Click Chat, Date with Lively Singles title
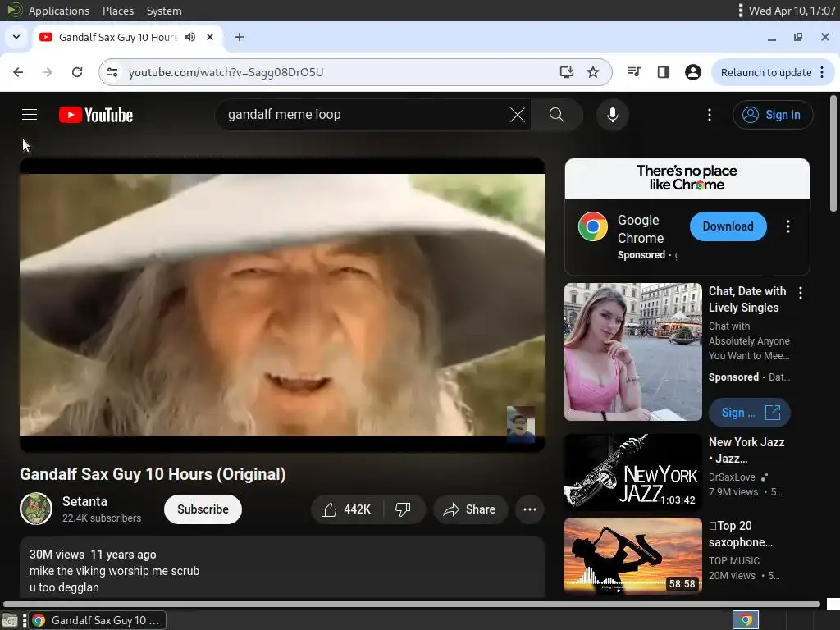 (x=747, y=299)
